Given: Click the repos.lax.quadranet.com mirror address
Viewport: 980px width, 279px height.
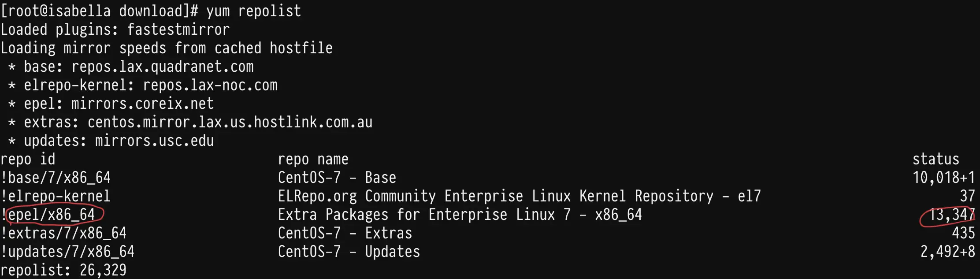Looking at the screenshot, I should click(163, 67).
